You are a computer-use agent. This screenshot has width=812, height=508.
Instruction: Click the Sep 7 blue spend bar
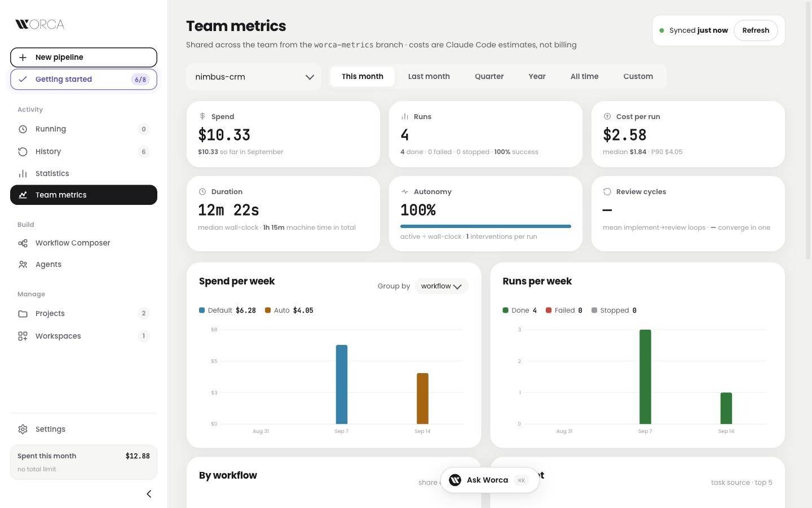[x=342, y=384]
